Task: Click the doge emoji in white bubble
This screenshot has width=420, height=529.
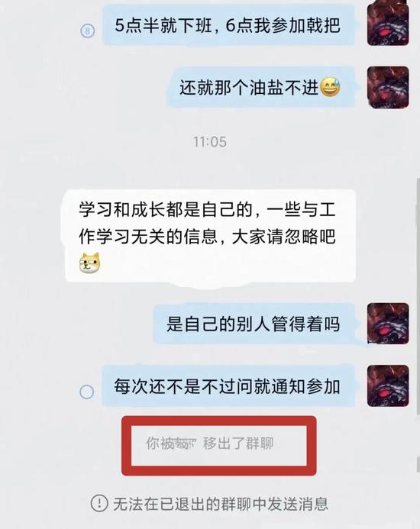Action: [90, 263]
